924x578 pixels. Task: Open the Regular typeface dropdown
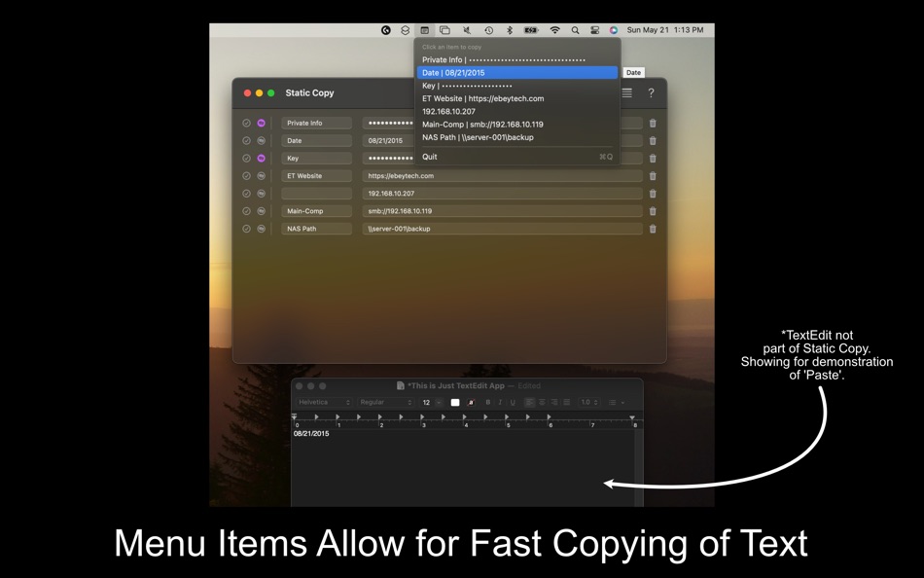(385, 402)
